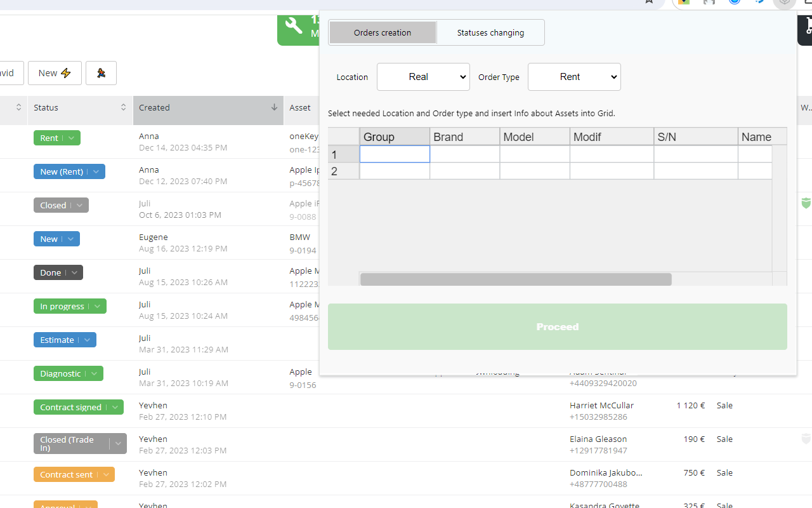Open the Contract signed status dropdown
This screenshot has width=812, height=508.
click(115, 407)
